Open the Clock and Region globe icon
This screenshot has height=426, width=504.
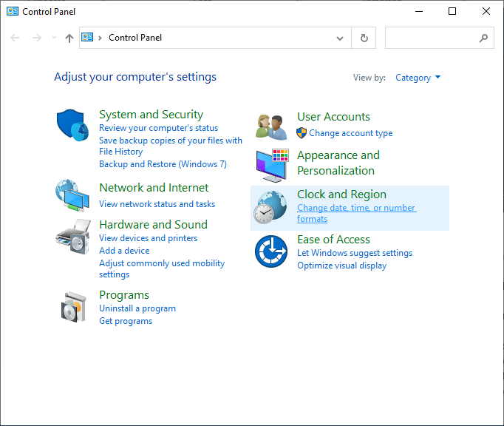tap(270, 207)
